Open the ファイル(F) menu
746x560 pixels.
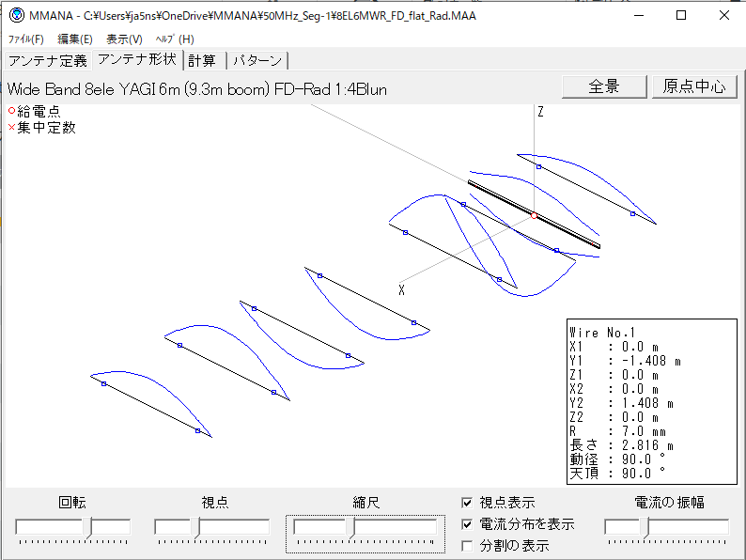pyautogui.click(x=26, y=39)
